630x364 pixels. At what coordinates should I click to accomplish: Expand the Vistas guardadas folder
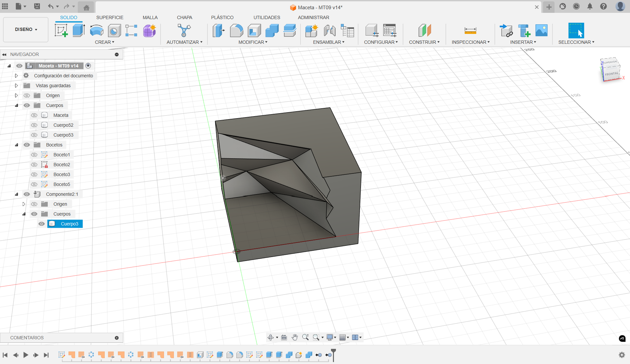pos(16,86)
